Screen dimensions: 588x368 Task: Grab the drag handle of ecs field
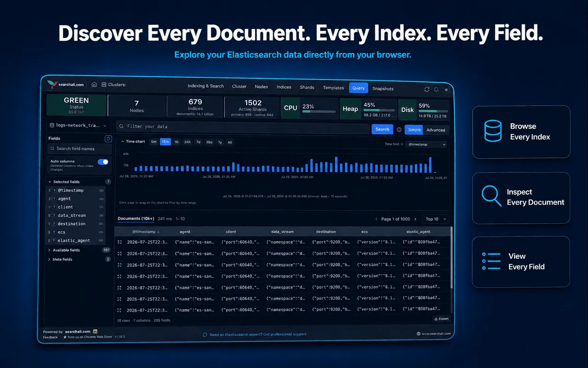(50, 232)
